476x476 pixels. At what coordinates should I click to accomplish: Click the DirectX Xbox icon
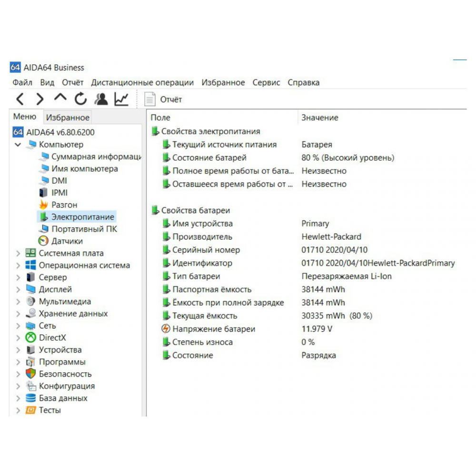pyautogui.click(x=30, y=337)
